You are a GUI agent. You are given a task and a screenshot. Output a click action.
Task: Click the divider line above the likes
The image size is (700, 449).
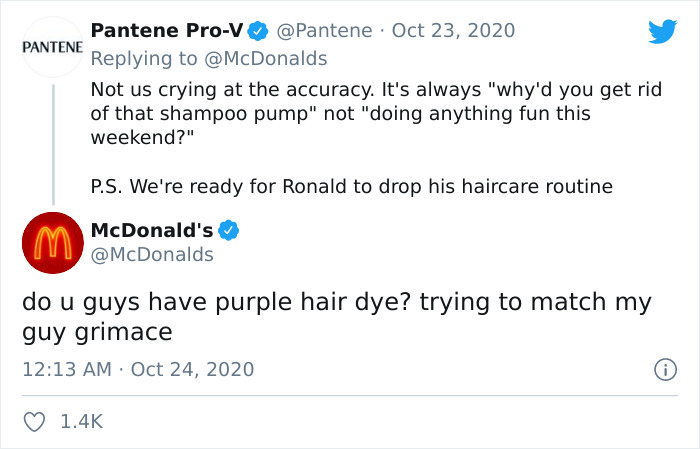tap(350, 396)
